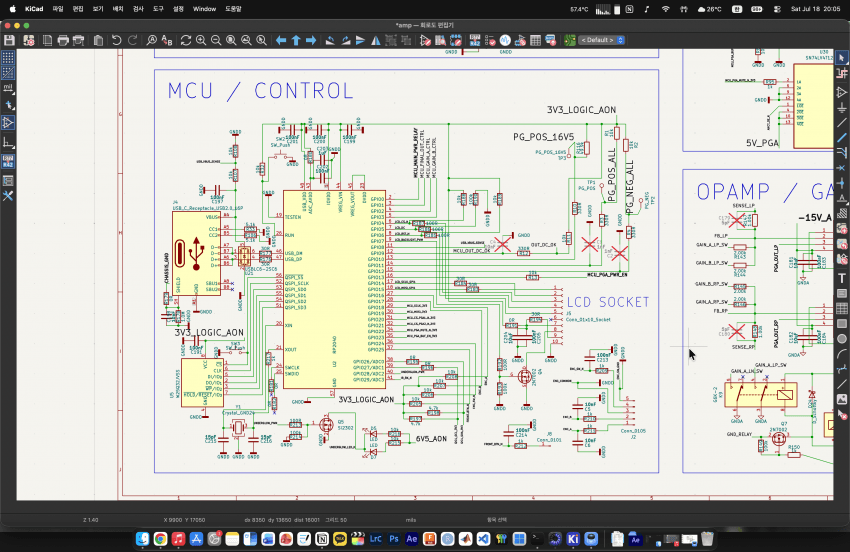Select the draw bus tool
The width and height of the screenshot is (850, 552).
[x=841, y=138]
